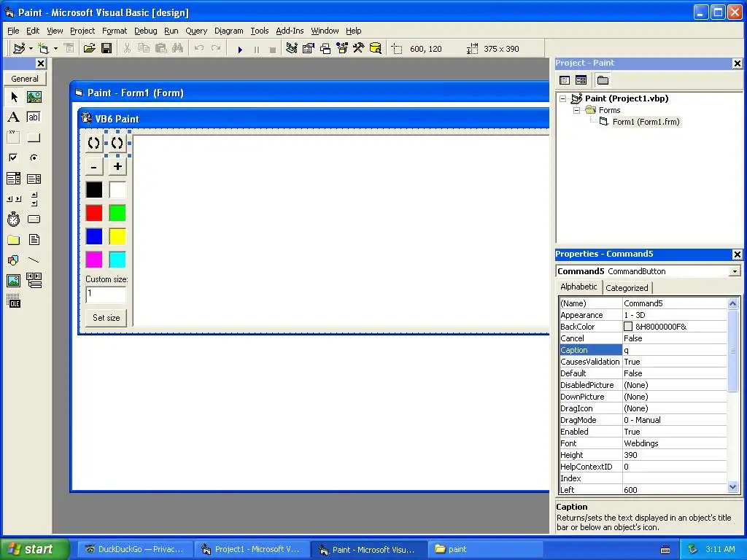The width and height of the screenshot is (747, 560).
Task: Select the Timer control tool
Action: pos(14,219)
